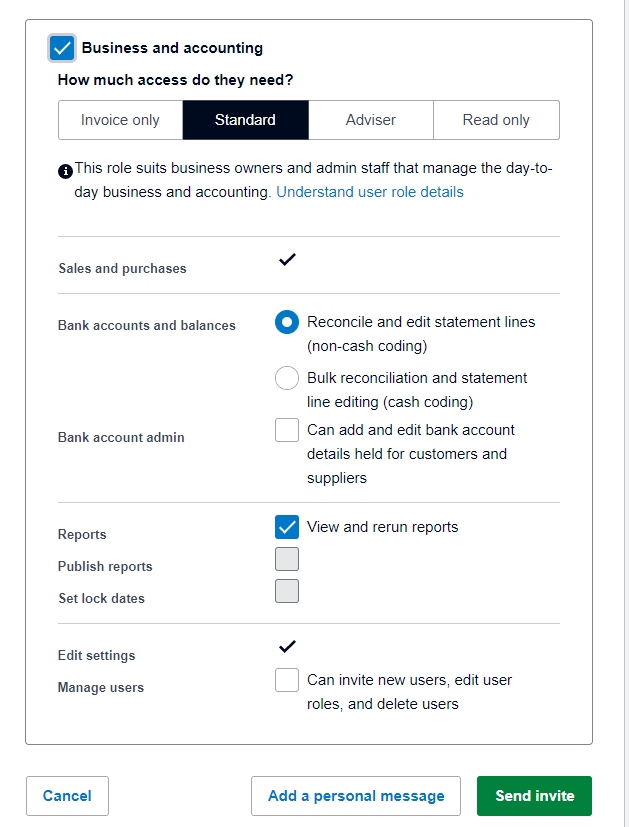The height and width of the screenshot is (827, 629).
Task: Select the Invoice only access level
Action: (x=120, y=120)
